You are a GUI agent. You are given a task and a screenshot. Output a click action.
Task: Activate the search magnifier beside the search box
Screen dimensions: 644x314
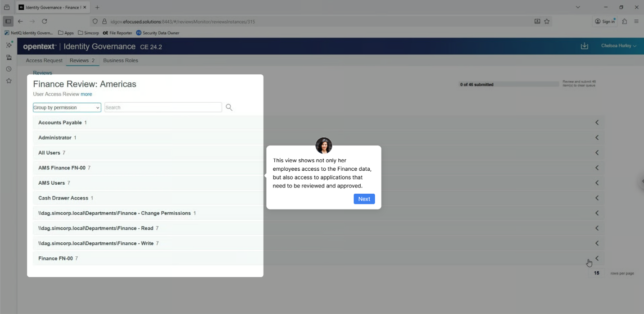click(x=229, y=107)
